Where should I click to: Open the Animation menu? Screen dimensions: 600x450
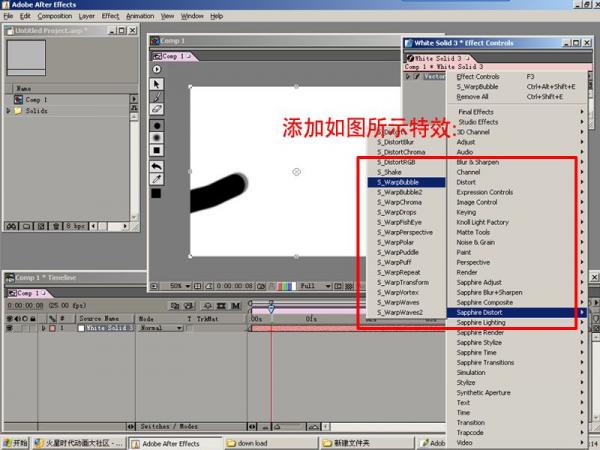pos(140,16)
